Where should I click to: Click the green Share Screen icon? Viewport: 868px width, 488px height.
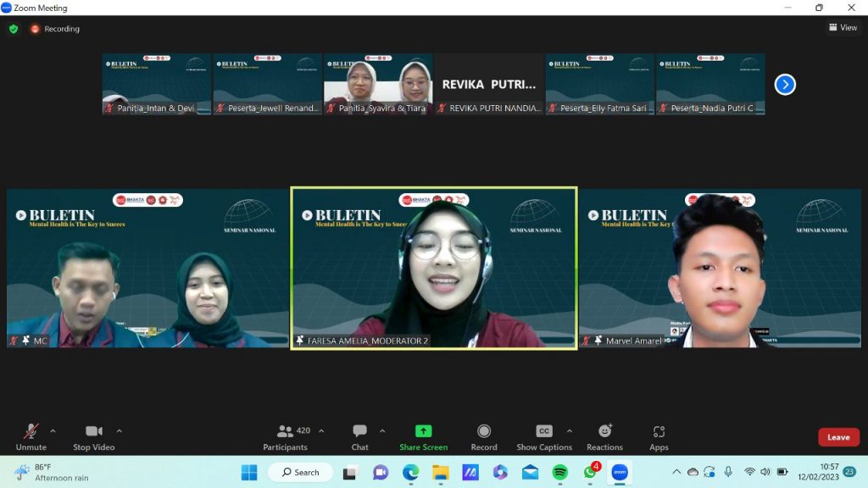(423, 431)
